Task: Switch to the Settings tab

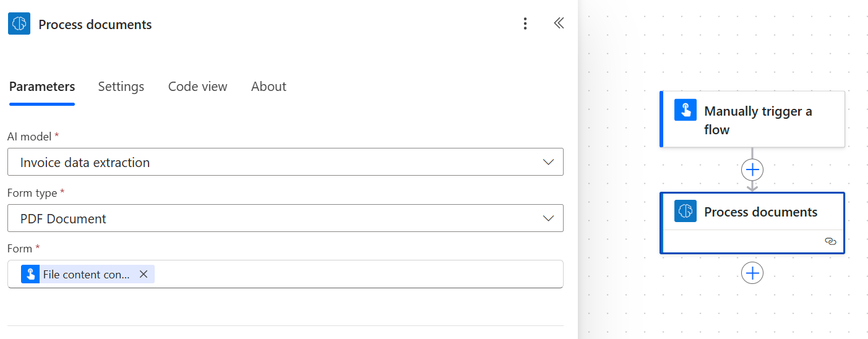Action: coord(121,87)
